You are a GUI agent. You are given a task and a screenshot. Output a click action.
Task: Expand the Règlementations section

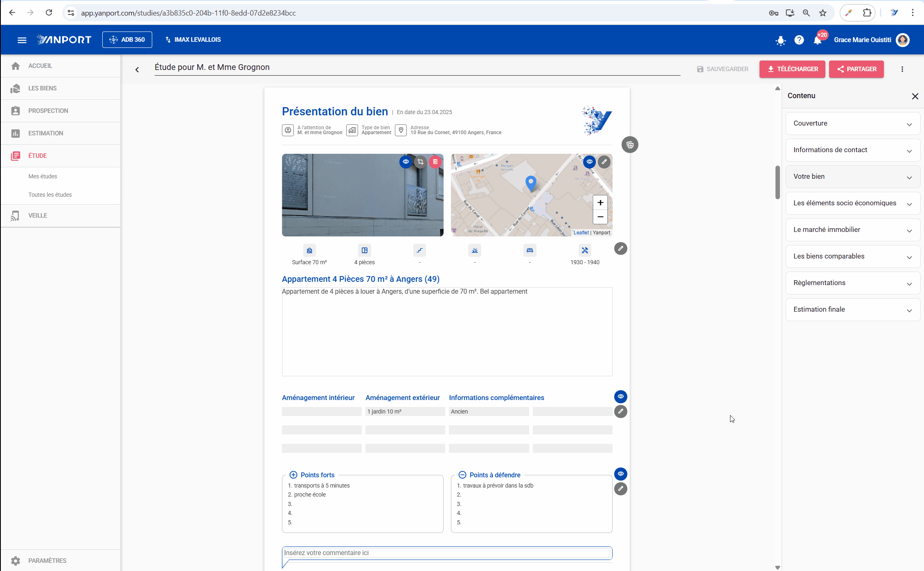(x=853, y=283)
